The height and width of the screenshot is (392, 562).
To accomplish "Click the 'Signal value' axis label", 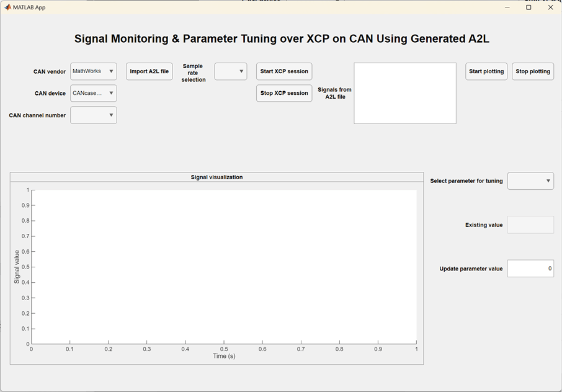I will click(17, 267).
